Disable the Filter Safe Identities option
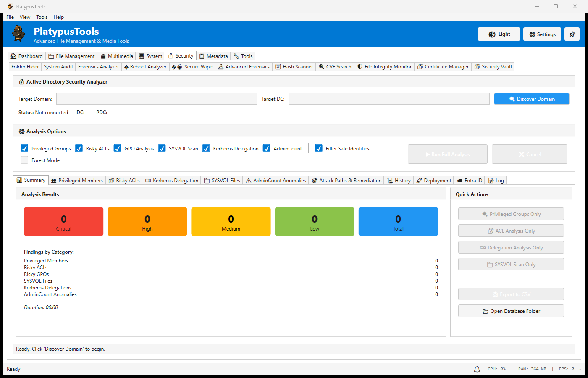Viewport: 588px width, 378px height. point(318,148)
